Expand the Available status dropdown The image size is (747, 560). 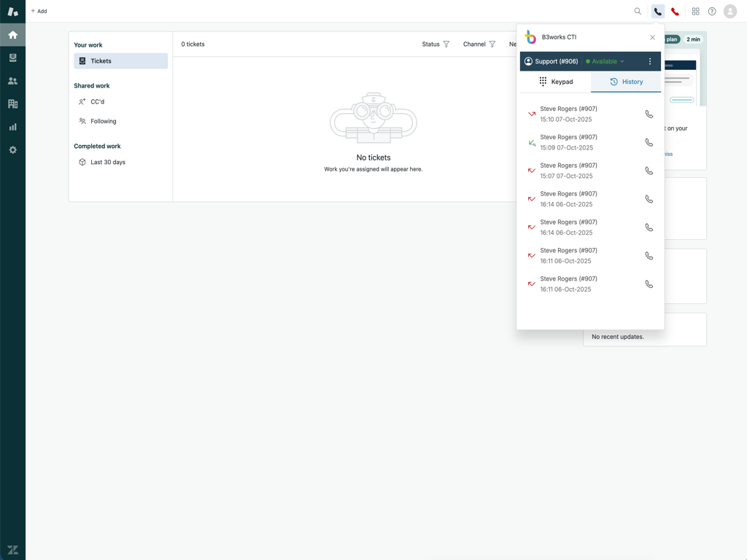point(605,61)
